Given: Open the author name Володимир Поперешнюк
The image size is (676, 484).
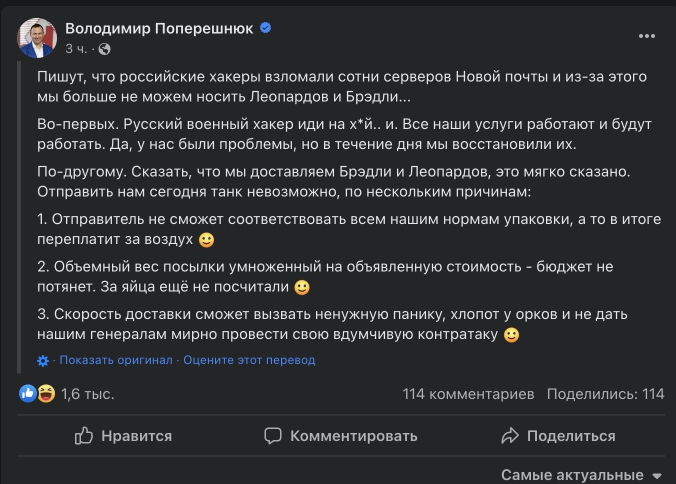Looking at the screenshot, I should (160, 28).
